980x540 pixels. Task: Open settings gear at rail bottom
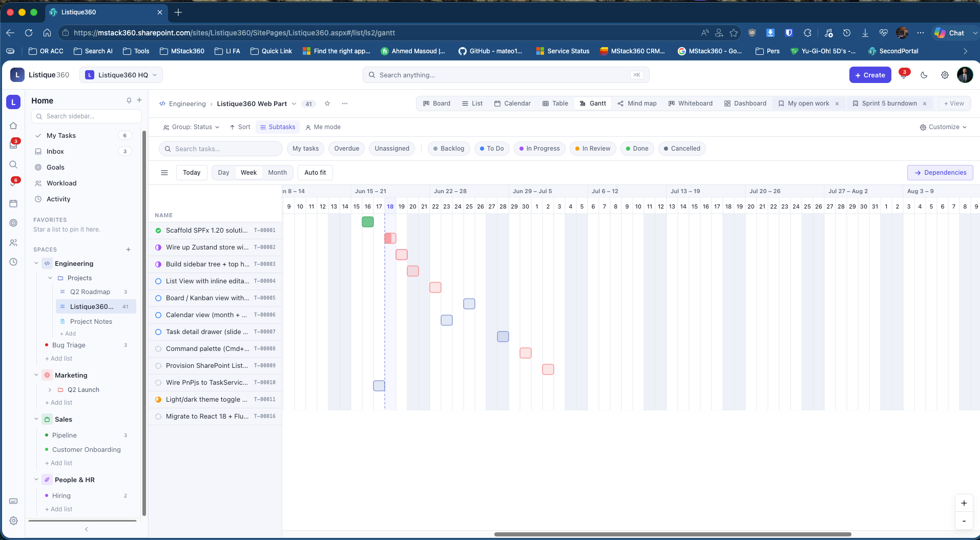(13, 521)
